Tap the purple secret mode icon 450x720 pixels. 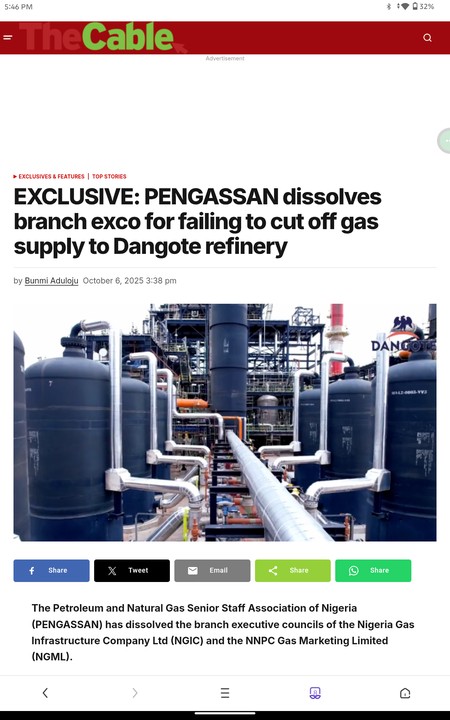(315, 692)
